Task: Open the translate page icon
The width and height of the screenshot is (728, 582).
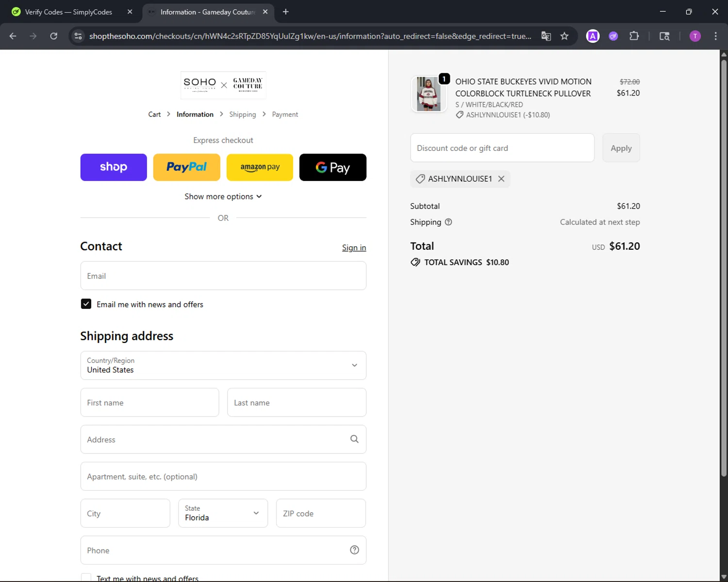Action: click(546, 36)
